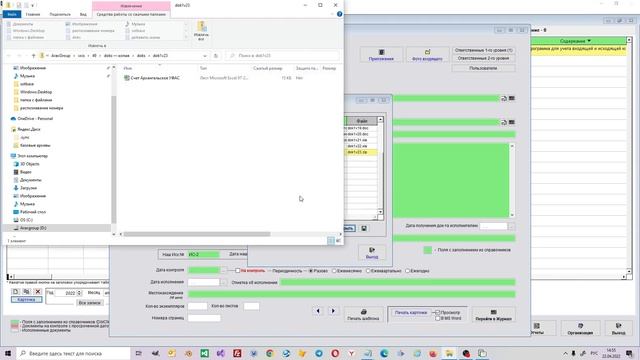Screen dimensions: 640x360
Task: Click the Explorer horizontal scrollbar thumb
Action: click(x=197, y=234)
